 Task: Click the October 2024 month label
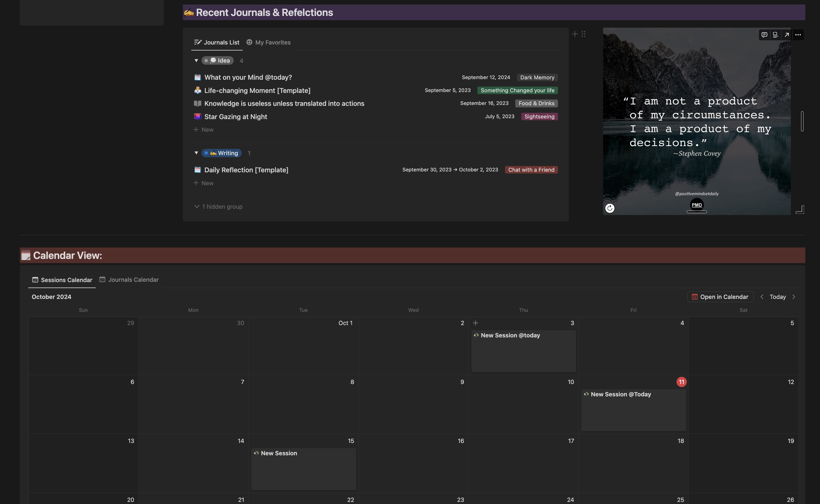coord(51,297)
